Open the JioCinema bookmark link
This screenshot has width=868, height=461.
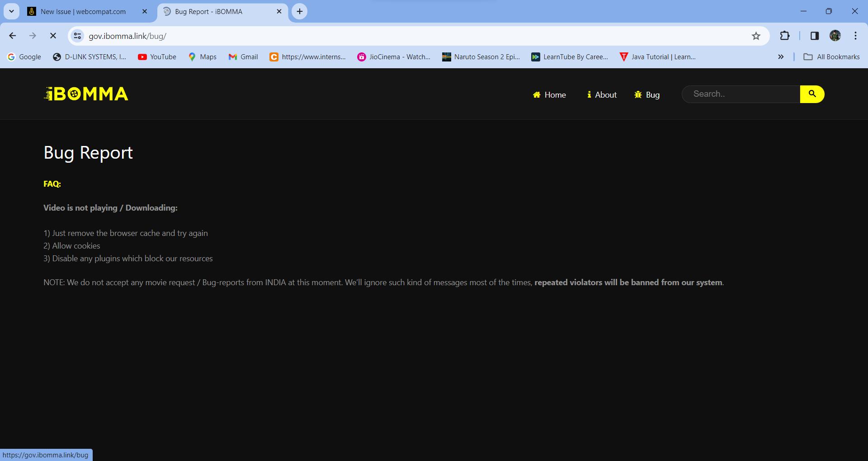394,56
